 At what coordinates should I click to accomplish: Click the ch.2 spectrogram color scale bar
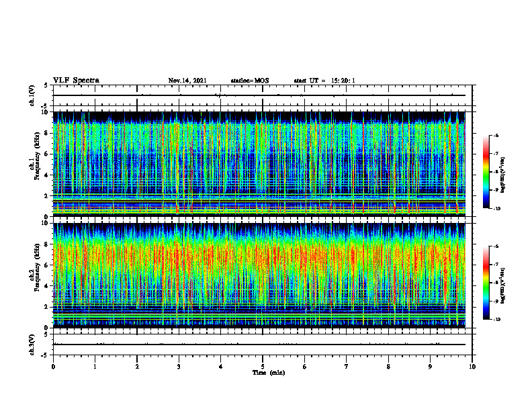[486, 283]
